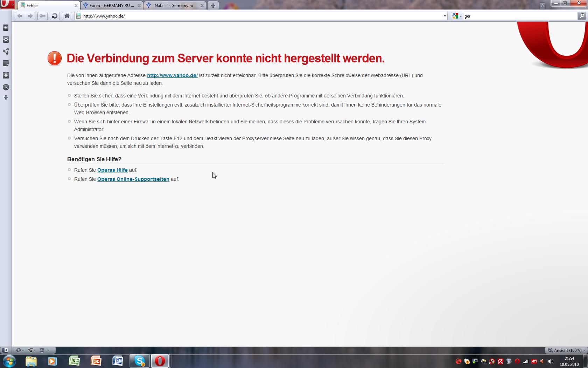Image resolution: width=588 pixels, height=368 pixels.
Task: Open the closed tabs trash icon
Action: (x=542, y=6)
